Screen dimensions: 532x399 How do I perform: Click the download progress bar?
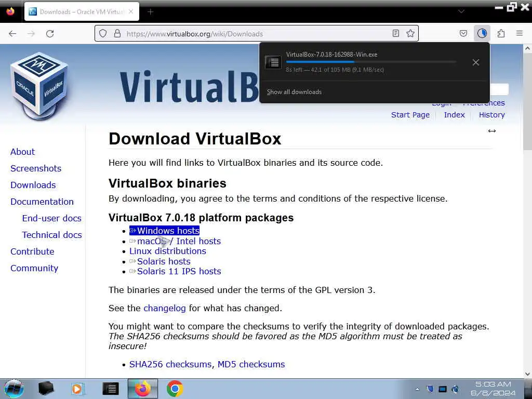click(x=371, y=62)
